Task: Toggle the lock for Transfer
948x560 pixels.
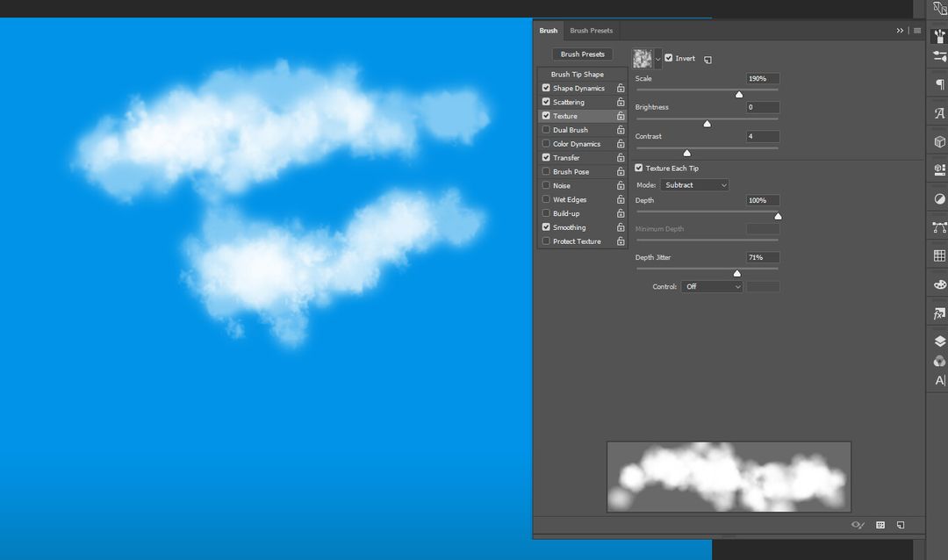Action: click(621, 158)
